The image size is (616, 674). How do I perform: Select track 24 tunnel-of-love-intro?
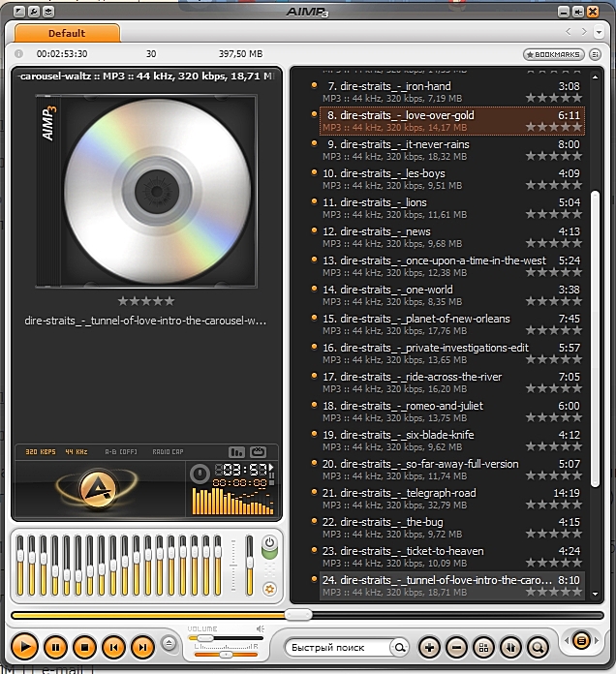pos(451,586)
